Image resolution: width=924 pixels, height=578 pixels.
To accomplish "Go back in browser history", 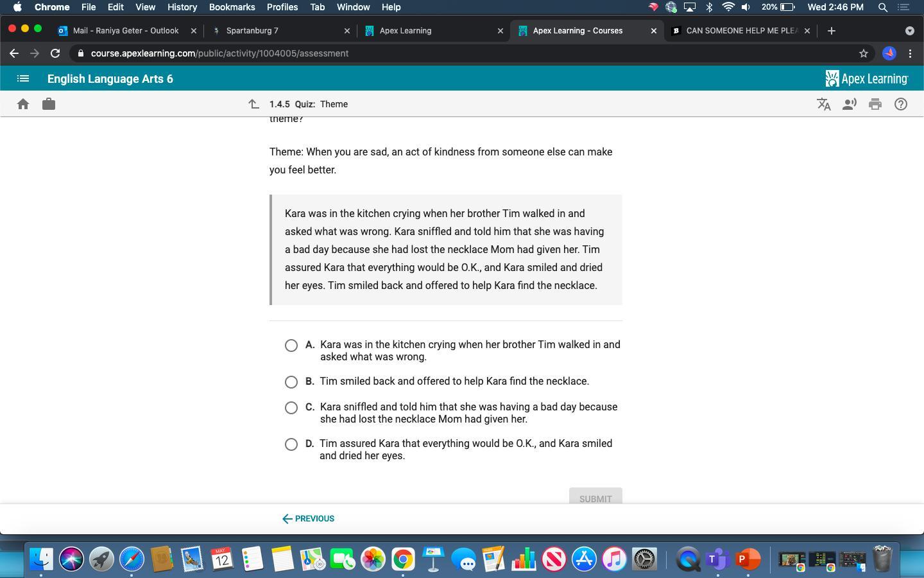I will point(14,53).
